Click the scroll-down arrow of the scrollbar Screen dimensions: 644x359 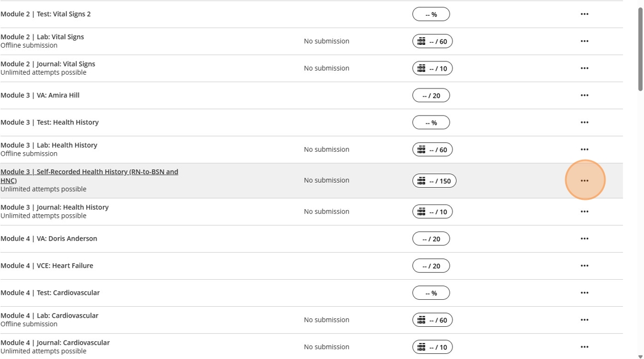[x=640, y=356]
